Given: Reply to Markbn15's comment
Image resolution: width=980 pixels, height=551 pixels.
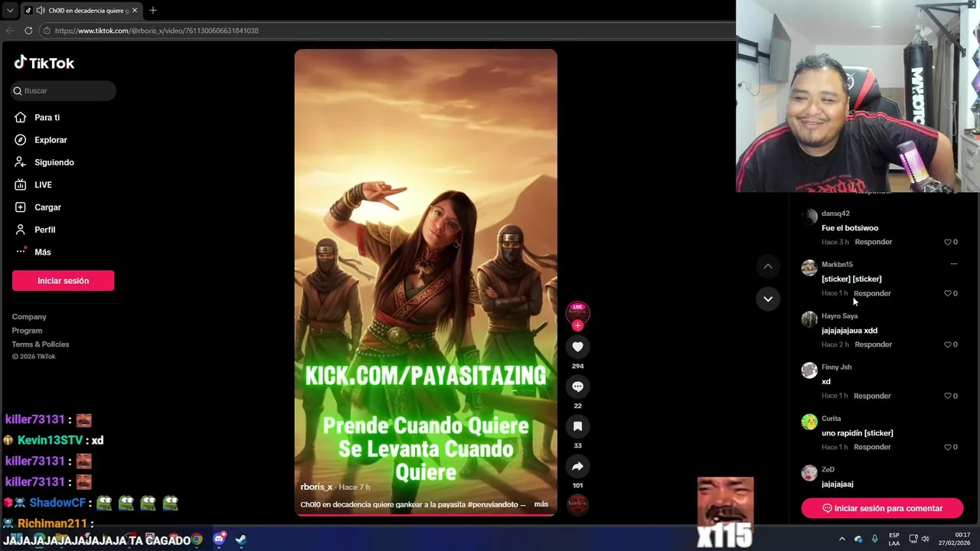Looking at the screenshot, I should (x=872, y=293).
